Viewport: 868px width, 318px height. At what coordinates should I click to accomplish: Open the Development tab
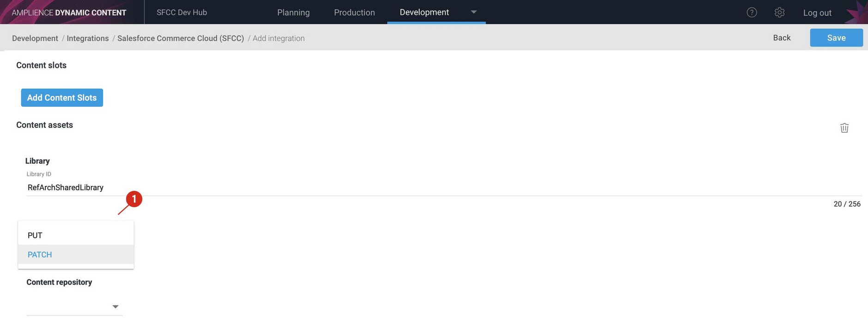click(424, 12)
